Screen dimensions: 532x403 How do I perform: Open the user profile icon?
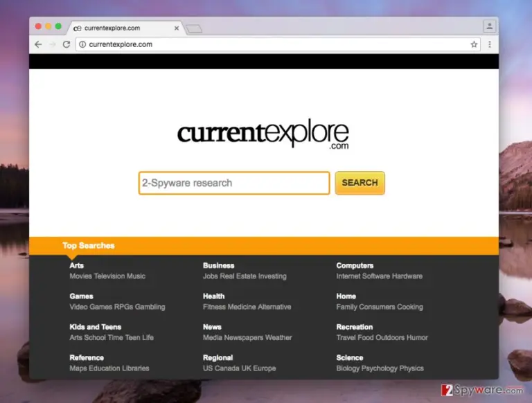(490, 26)
